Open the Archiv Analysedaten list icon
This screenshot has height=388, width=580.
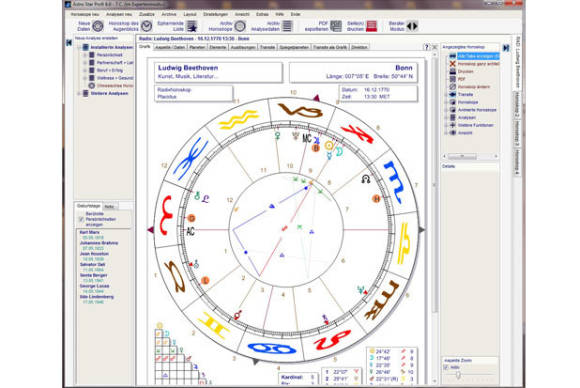[x=287, y=26]
